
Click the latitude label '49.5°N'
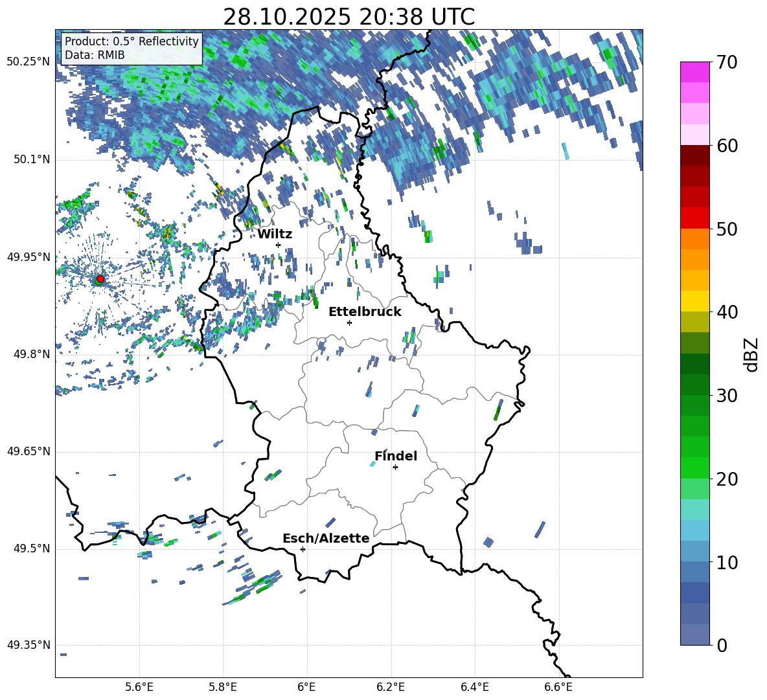tap(31, 548)
